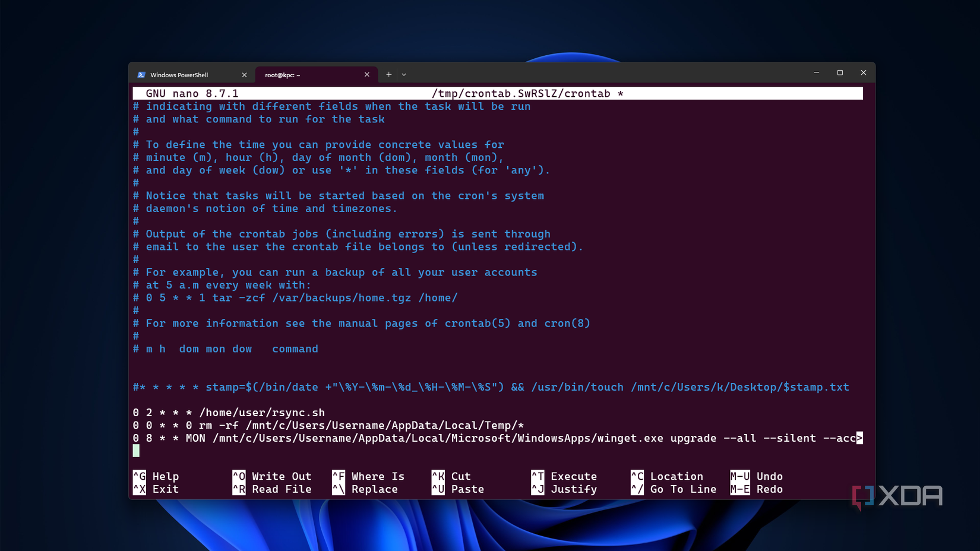Maximize the terminal window
The image size is (980, 551).
click(x=840, y=72)
